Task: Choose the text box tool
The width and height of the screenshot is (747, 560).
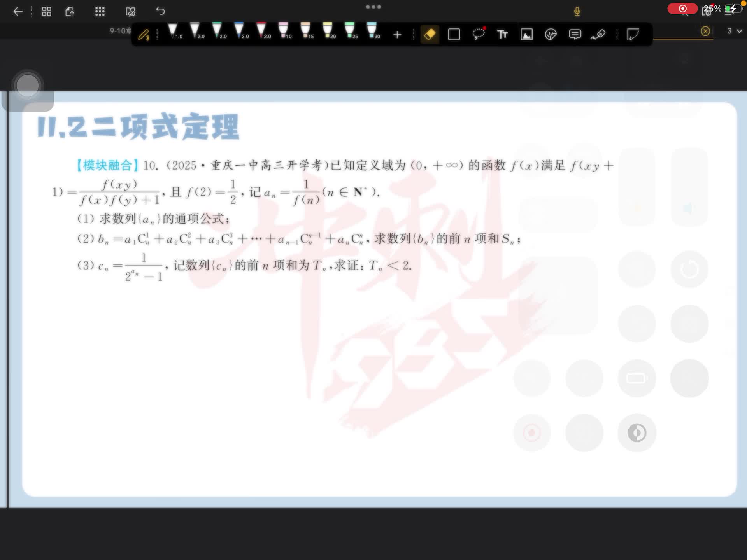Action: coord(502,35)
